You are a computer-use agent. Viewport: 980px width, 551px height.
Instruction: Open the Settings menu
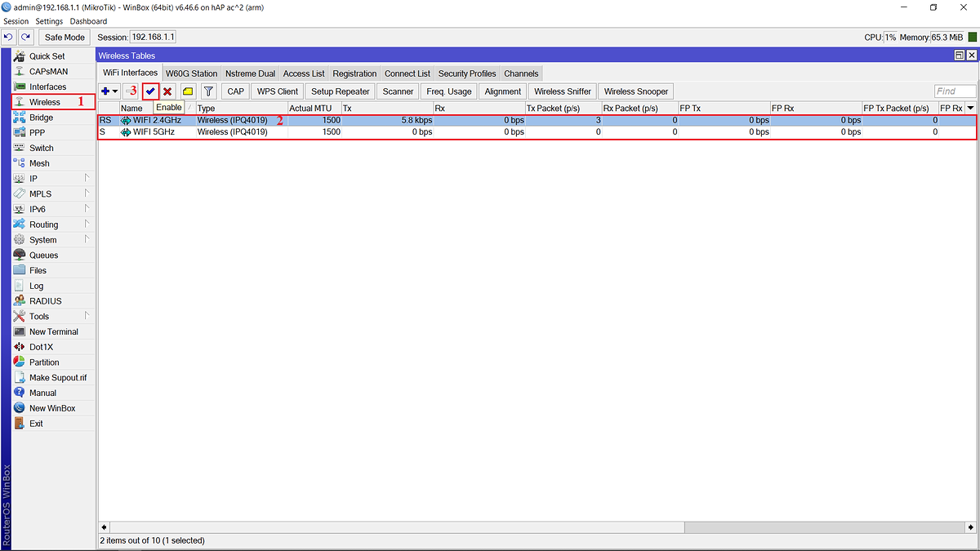(49, 21)
